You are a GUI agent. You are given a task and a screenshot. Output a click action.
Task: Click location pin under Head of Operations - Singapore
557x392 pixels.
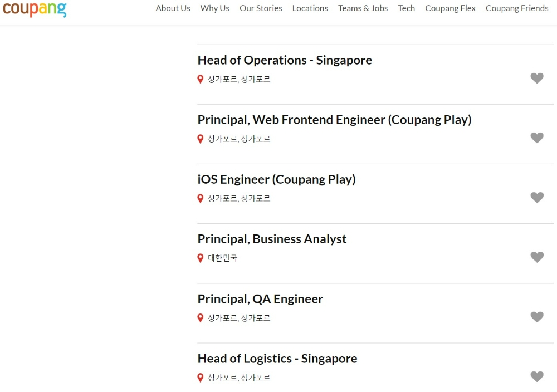click(201, 80)
